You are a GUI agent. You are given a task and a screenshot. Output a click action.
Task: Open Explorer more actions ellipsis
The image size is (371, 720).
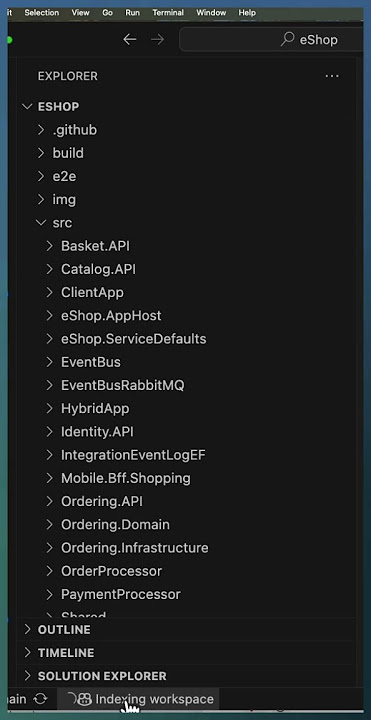coord(332,76)
